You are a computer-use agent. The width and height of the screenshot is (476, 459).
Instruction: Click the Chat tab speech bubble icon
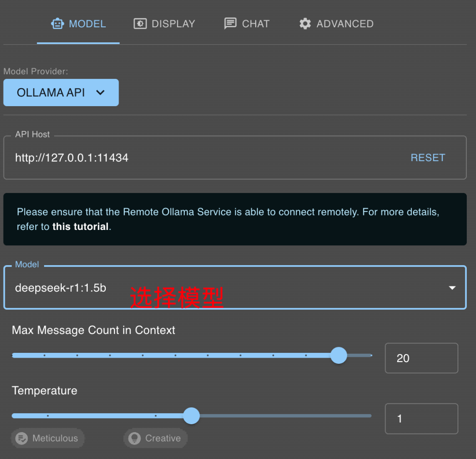(230, 23)
